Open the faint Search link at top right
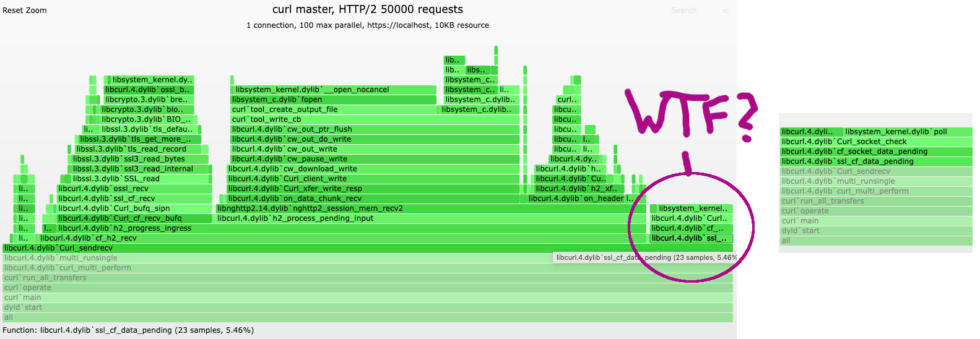The image size is (980, 339). (x=683, y=11)
